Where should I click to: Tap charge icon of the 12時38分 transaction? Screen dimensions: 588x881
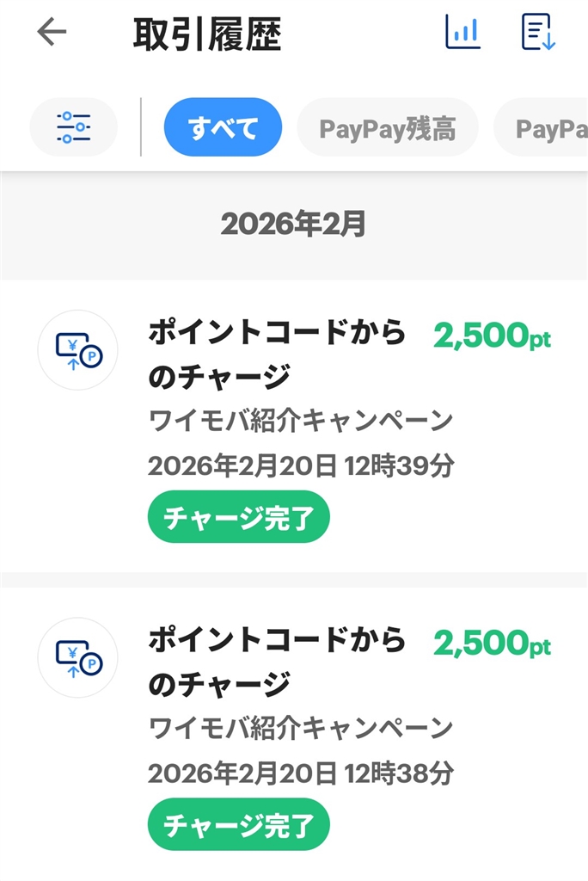click(x=77, y=657)
